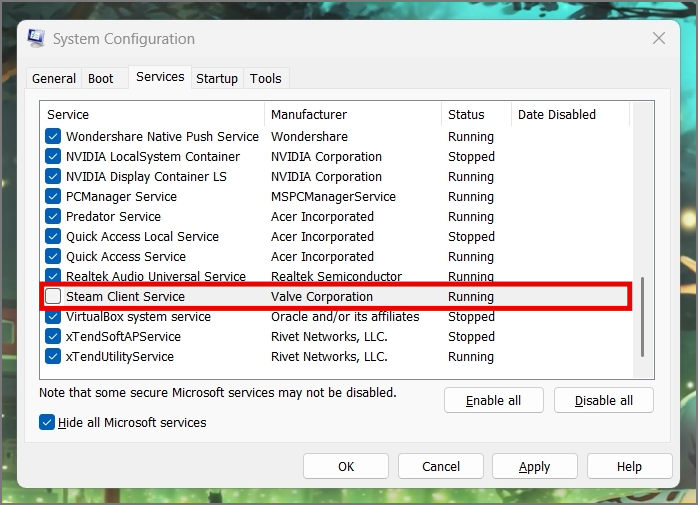698x505 pixels.
Task: Click the services list vertical scrollbar thumb
Action: coord(642,317)
